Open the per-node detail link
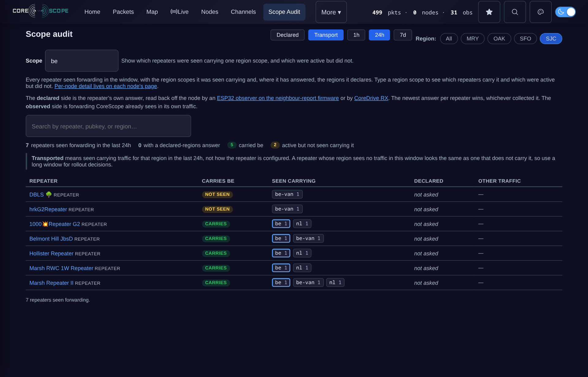 pyautogui.click(x=106, y=86)
